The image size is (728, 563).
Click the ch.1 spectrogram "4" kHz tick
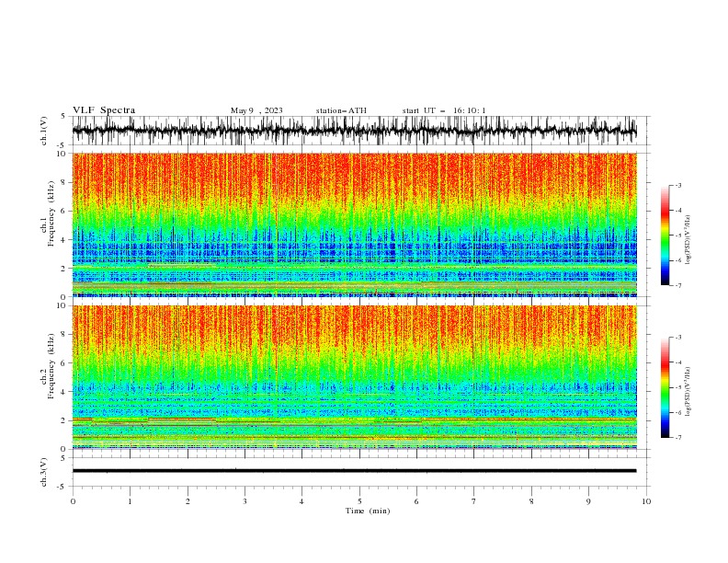coord(64,240)
